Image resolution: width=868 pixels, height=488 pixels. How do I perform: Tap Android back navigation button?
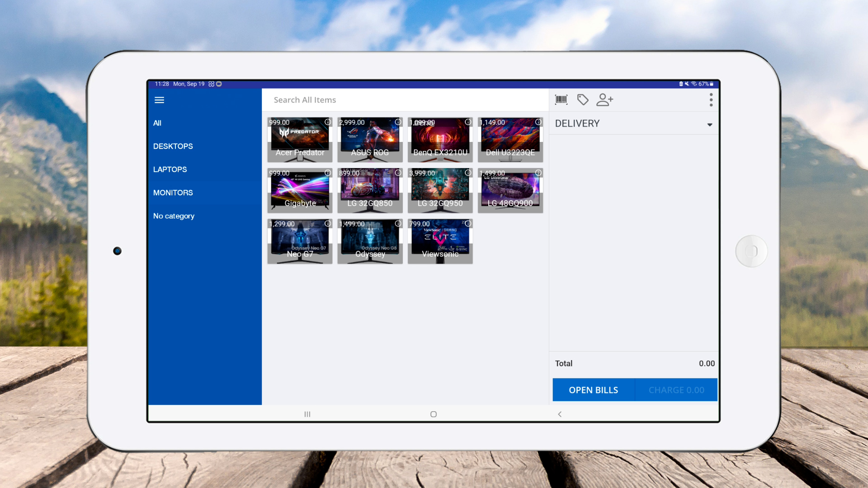[x=560, y=414]
